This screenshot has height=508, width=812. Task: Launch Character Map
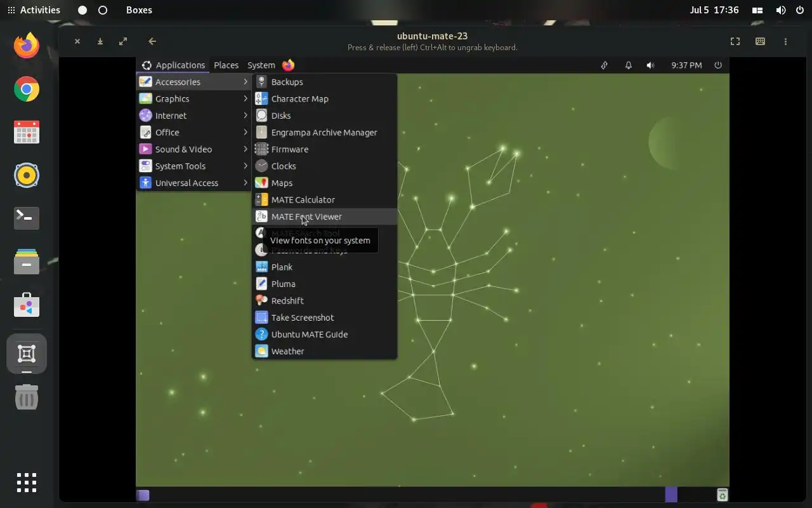(325, 99)
